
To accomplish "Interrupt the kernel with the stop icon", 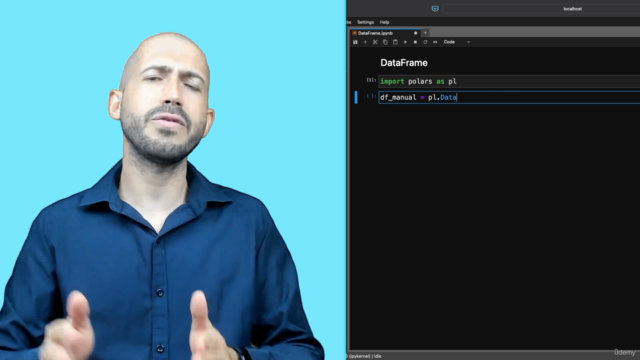I will (415, 42).
